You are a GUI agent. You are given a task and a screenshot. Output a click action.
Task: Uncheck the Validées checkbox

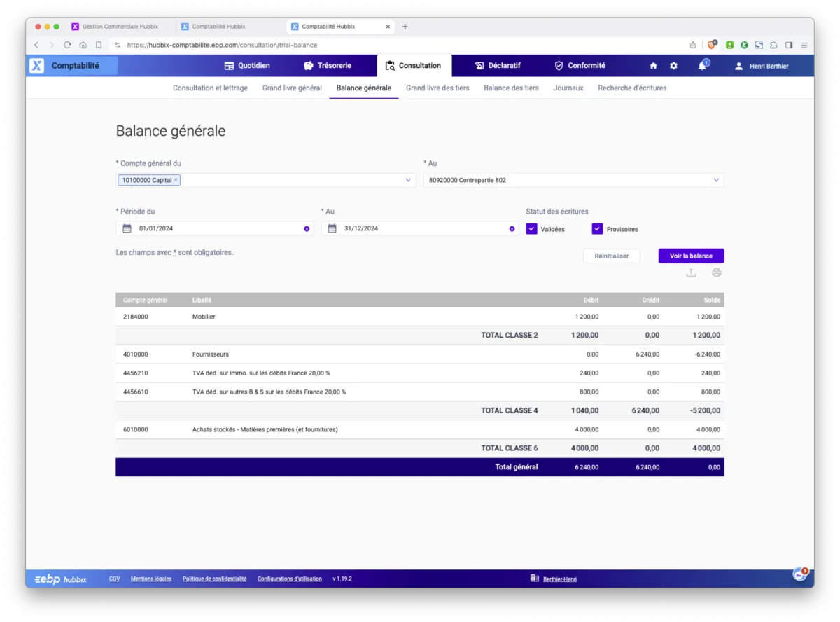click(532, 229)
